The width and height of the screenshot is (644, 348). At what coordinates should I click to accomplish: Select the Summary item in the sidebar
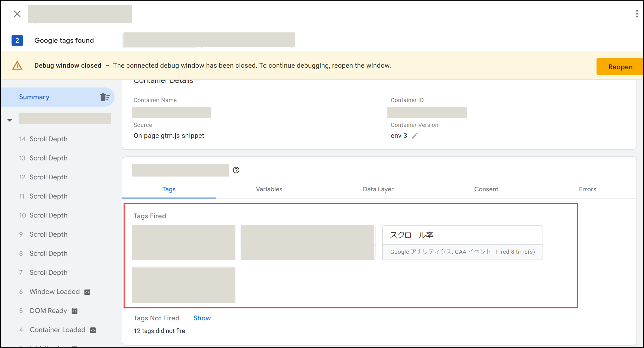coord(58,97)
